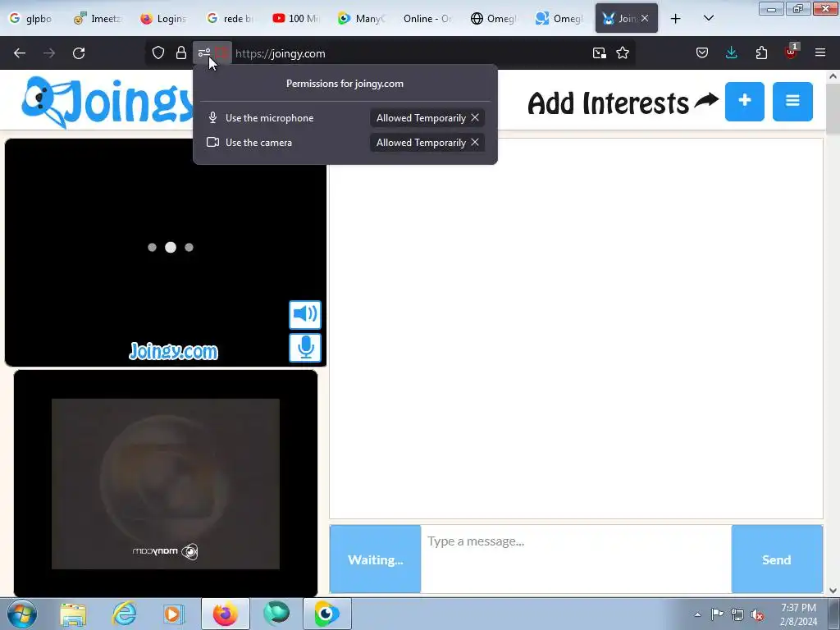Launch Internet Explorer from the taskbar
The width and height of the screenshot is (840, 630).
125,614
